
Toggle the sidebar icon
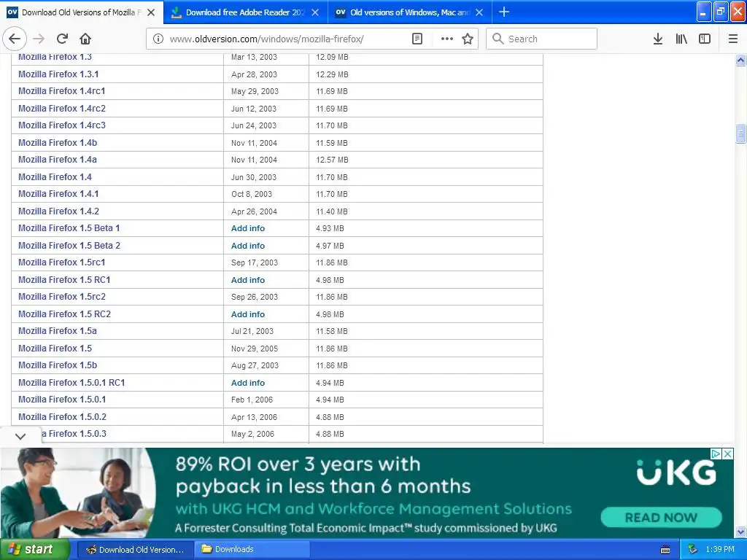pyautogui.click(x=705, y=39)
